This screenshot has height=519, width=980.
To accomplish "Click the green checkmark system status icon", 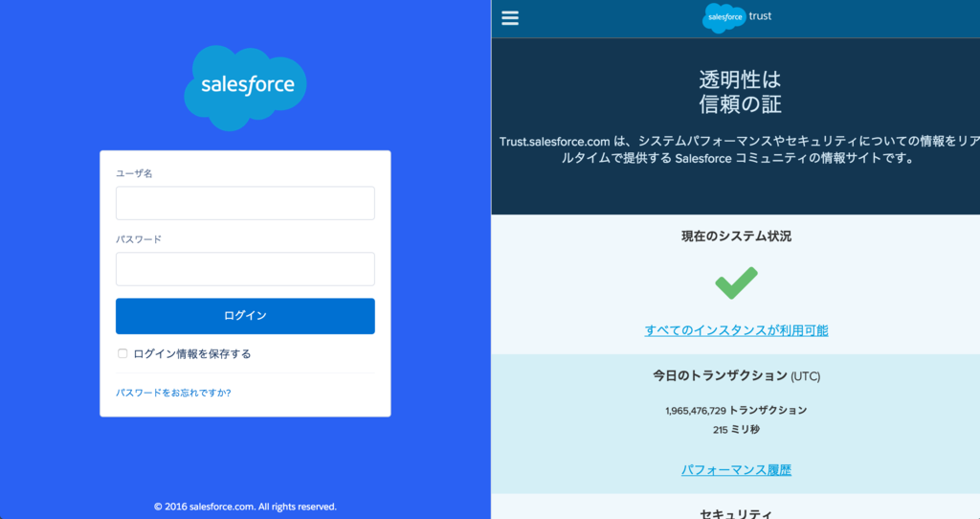I will click(736, 282).
